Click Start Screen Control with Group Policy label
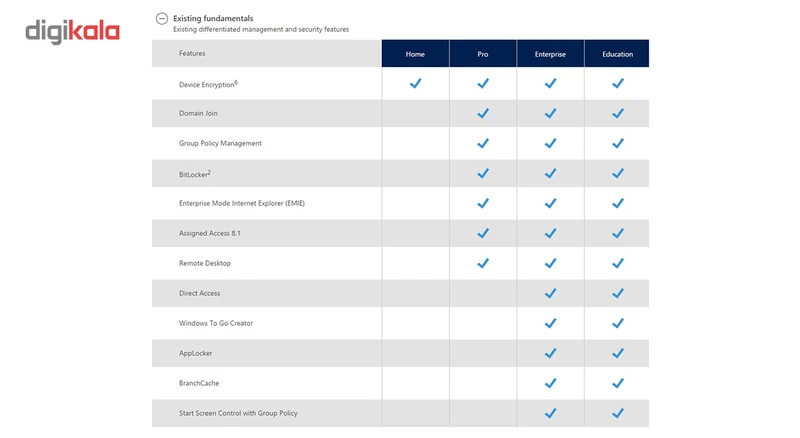800x438 pixels. pos(238,413)
